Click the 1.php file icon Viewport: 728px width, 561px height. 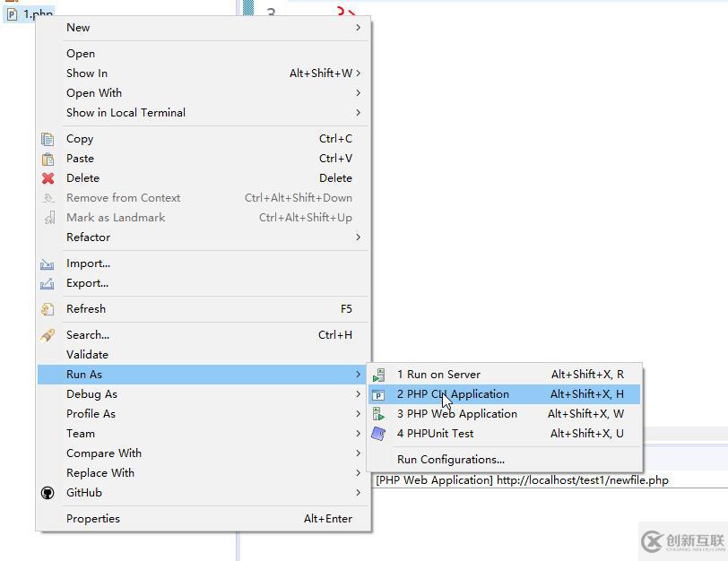[12, 14]
